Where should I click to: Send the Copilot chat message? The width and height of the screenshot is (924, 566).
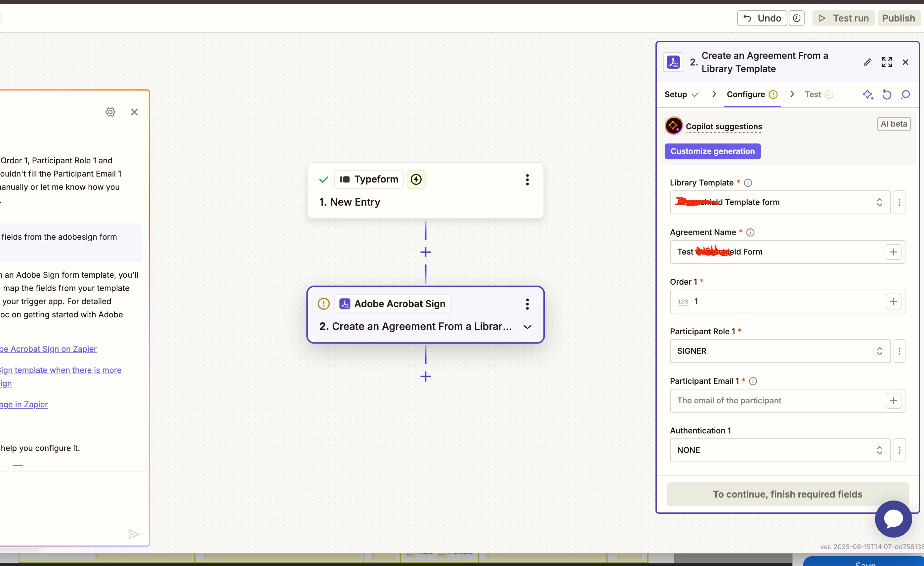tap(134, 534)
